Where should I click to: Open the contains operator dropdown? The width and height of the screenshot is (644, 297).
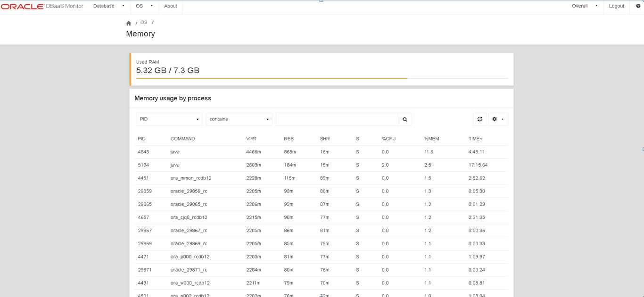coord(239,119)
